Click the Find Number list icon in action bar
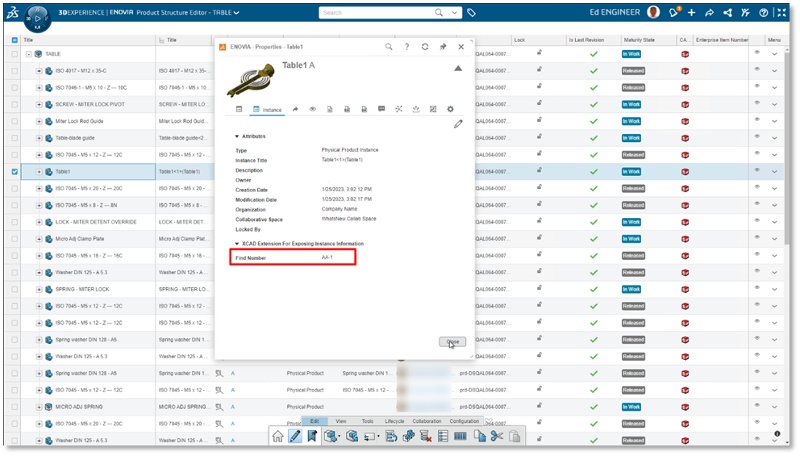The width and height of the screenshot is (800, 456). tap(443, 436)
